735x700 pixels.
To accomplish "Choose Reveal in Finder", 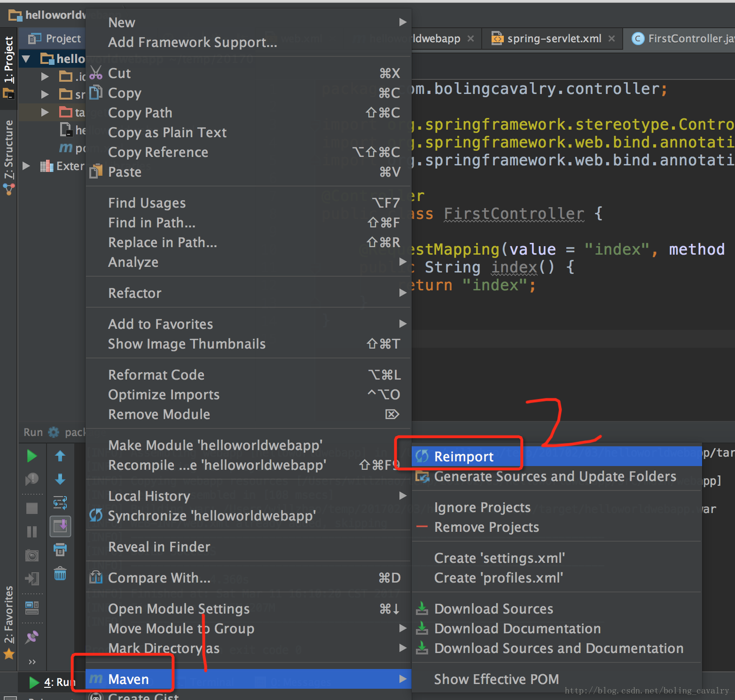I will 248,547.
